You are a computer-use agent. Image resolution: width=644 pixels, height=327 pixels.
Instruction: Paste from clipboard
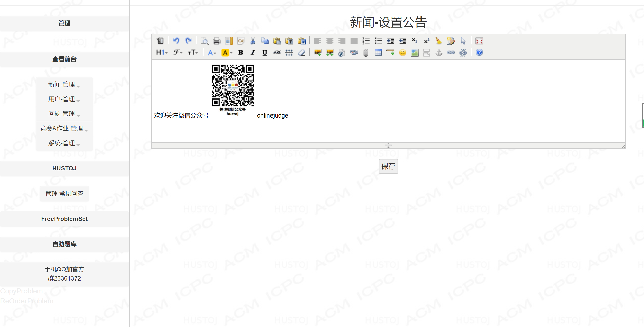277,41
